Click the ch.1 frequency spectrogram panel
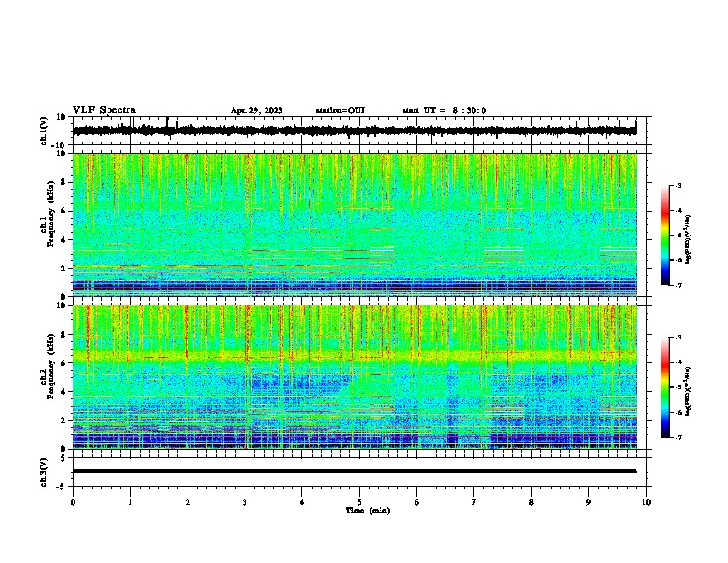728x563 pixels. 354,224
